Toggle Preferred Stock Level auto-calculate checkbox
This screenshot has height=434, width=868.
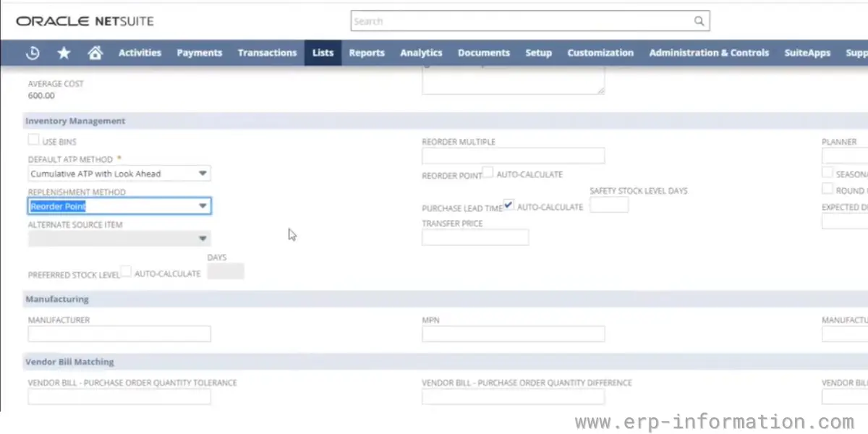tap(126, 272)
